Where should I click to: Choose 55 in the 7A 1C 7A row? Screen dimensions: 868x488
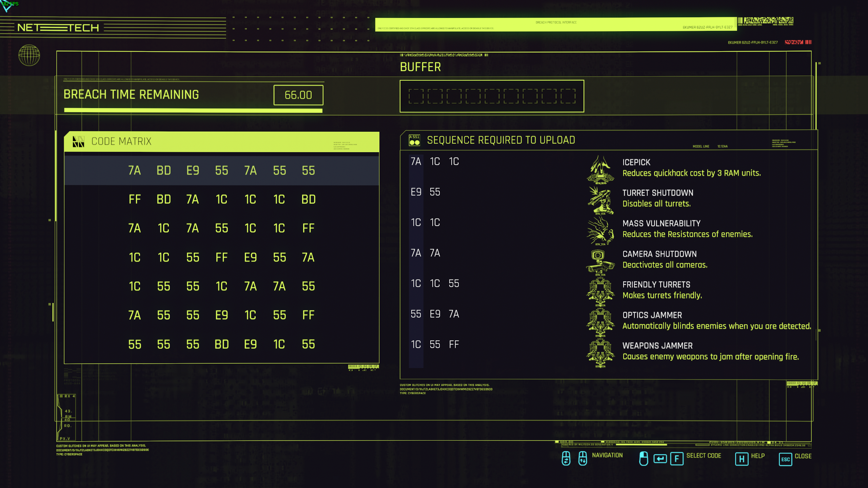[x=221, y=228]
